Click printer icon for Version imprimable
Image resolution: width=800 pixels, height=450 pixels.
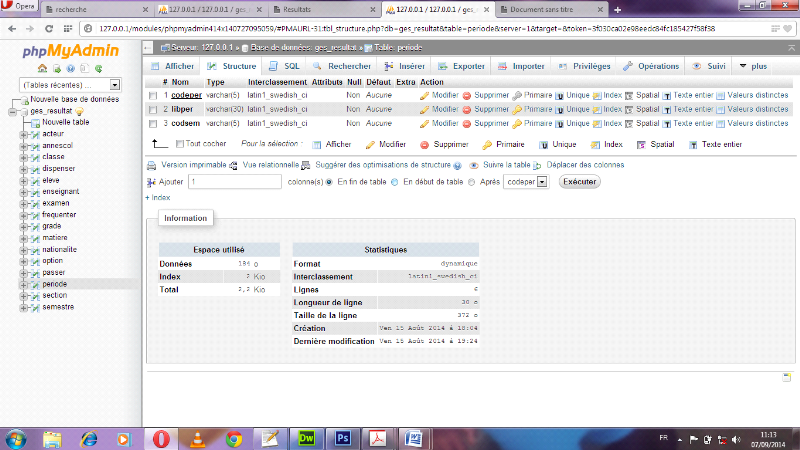[152, 165]
